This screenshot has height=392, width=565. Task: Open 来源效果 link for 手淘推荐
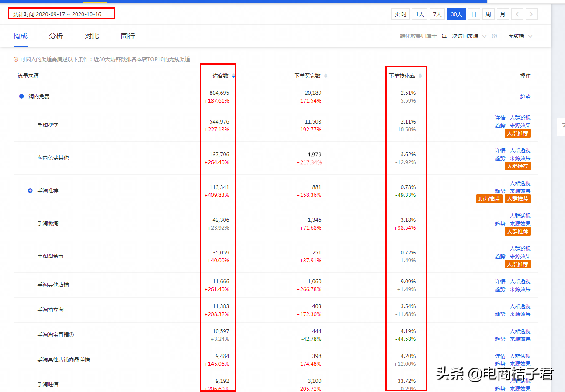tap(520, 191)
